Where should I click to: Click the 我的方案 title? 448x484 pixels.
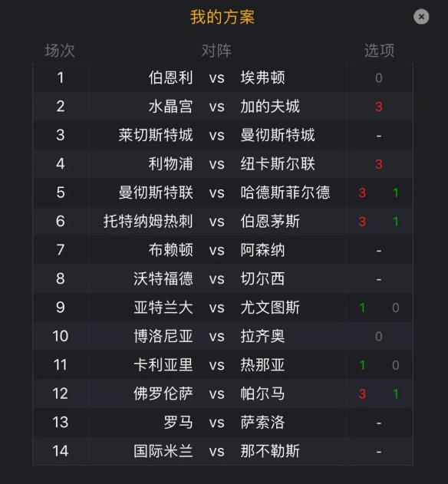click(x=222, y=17)
